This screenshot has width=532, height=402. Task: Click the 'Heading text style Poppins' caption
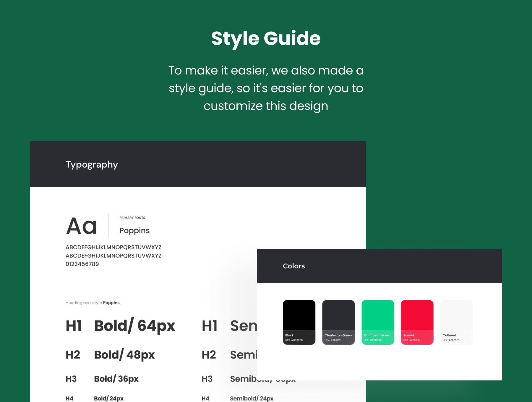tap(93, 303)
